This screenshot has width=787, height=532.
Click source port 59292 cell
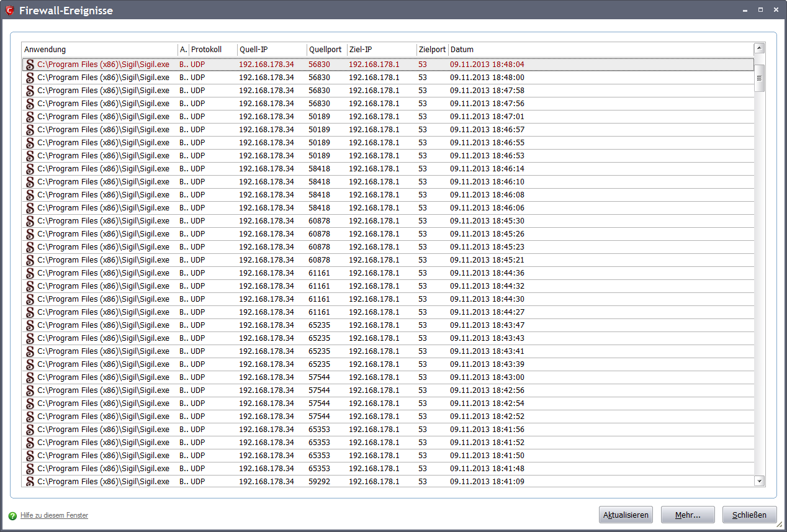pyautogui.click(x=319, y=482)
